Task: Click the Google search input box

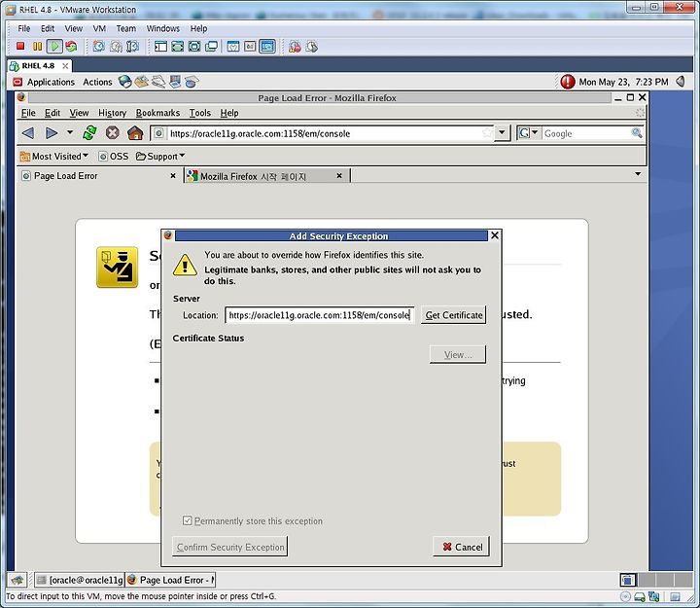Action: [586, 133]
